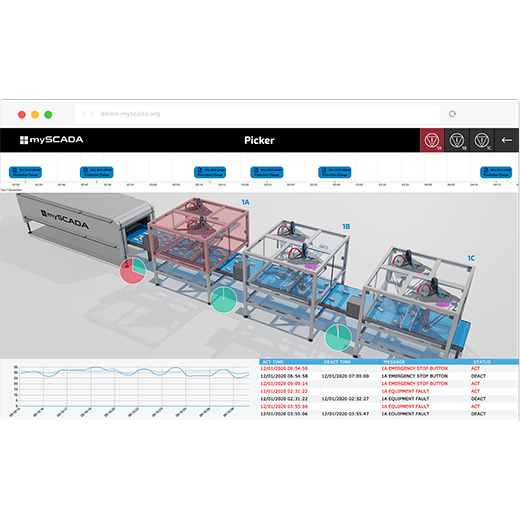520x520 pixels.
Task: Select the first Production Change timeline tag
Action: tap(25, 172)
